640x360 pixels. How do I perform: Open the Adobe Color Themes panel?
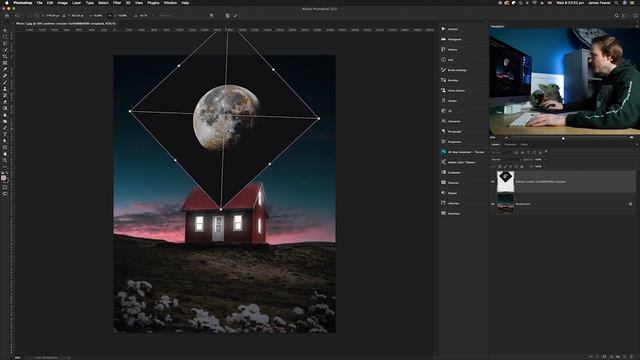(x=458, y=162)
